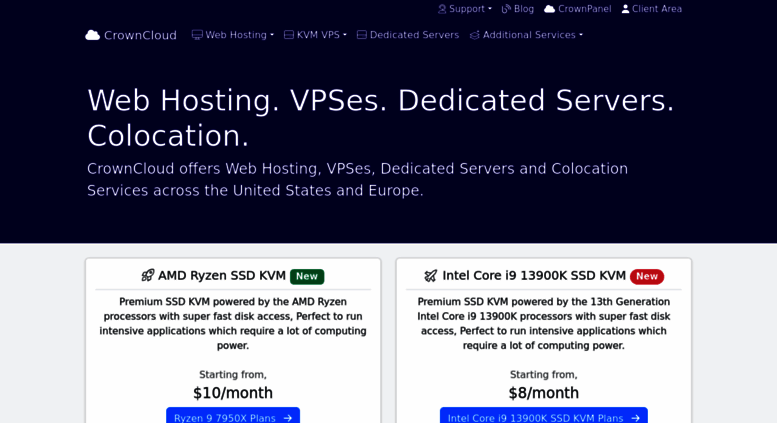
Task: Click the cloud icon beside CrownPanel
Action: point(550,9)
